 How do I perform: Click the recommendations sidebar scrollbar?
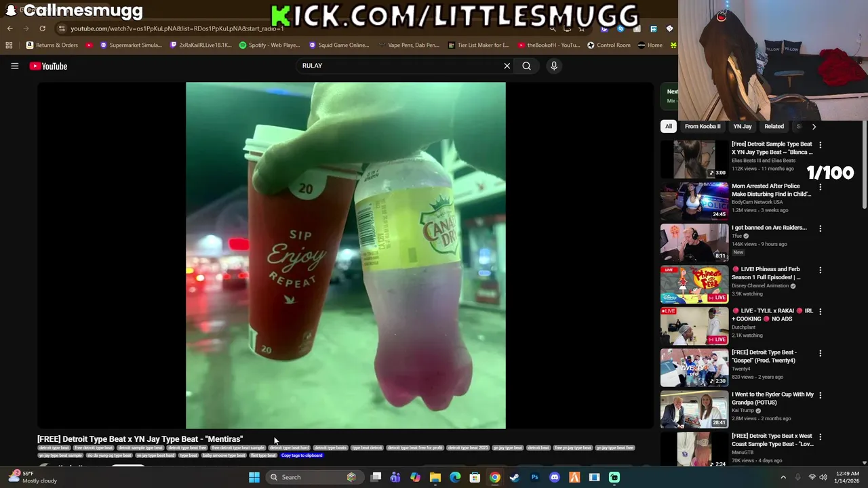(865, 165)
